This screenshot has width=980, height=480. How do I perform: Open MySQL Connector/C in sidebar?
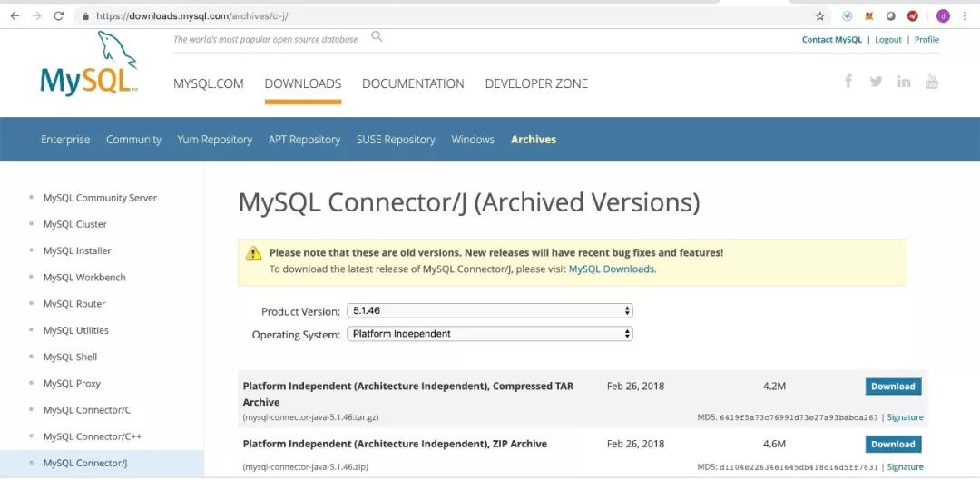coord(87,410)
